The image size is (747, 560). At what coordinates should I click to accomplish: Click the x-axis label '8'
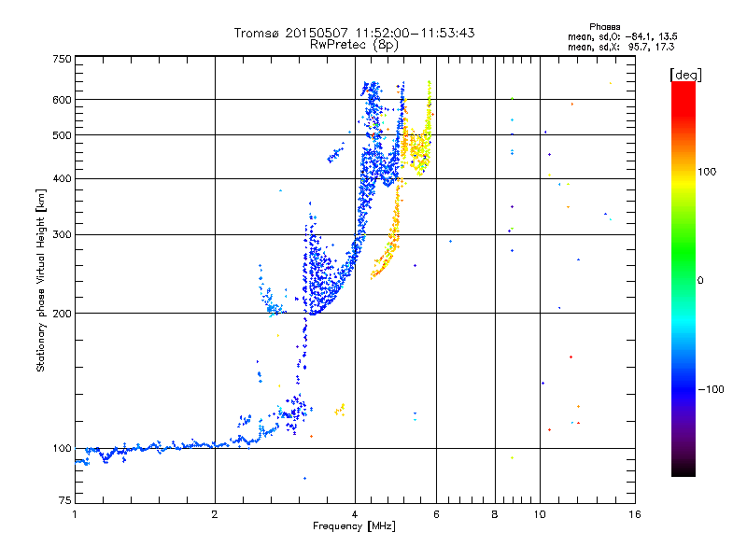coord(495,514)
